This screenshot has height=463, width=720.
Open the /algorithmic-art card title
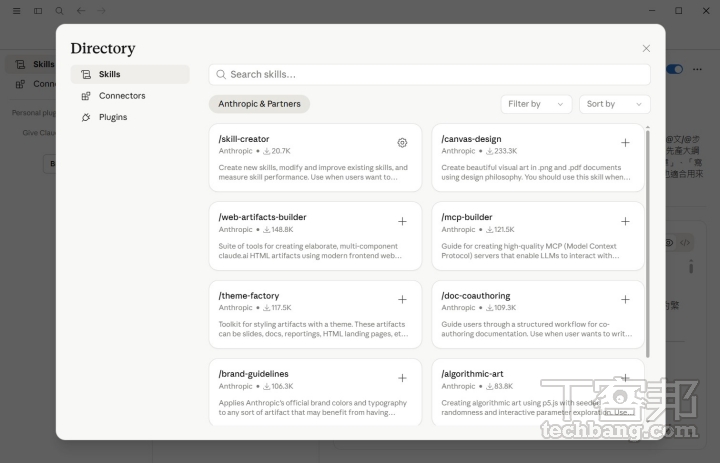(x=472, y=374)
